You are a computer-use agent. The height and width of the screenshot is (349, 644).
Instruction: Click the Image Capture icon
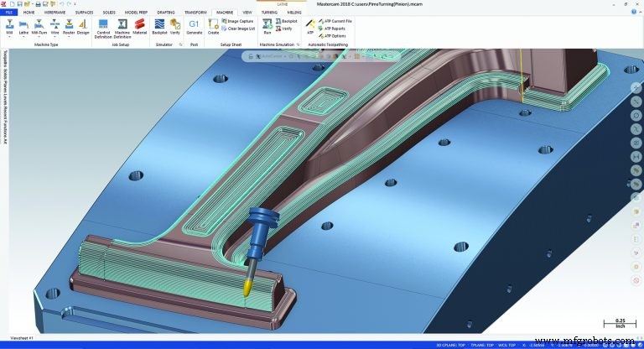[237, 21]
